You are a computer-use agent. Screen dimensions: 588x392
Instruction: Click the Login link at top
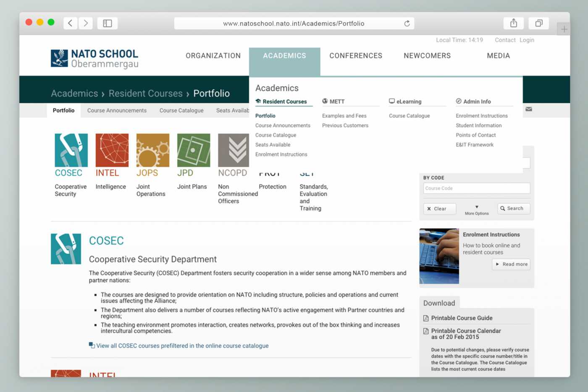[x=527, y=40]
